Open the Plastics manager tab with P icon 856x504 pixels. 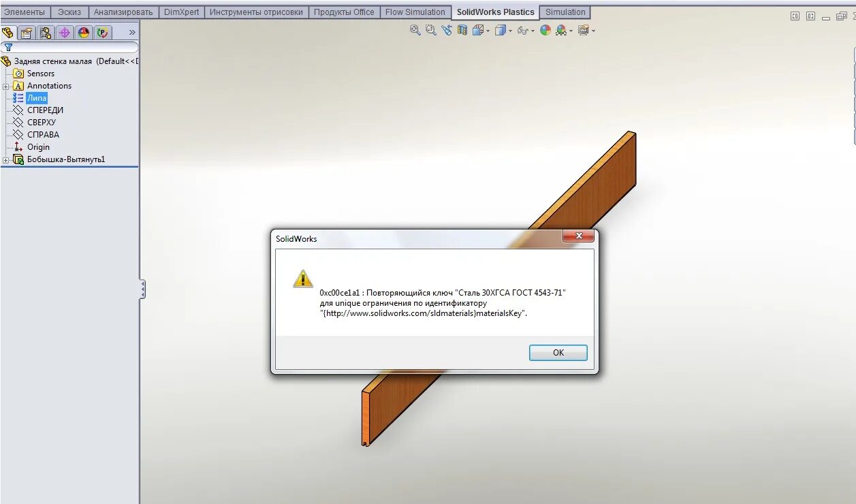coord(103,32)
